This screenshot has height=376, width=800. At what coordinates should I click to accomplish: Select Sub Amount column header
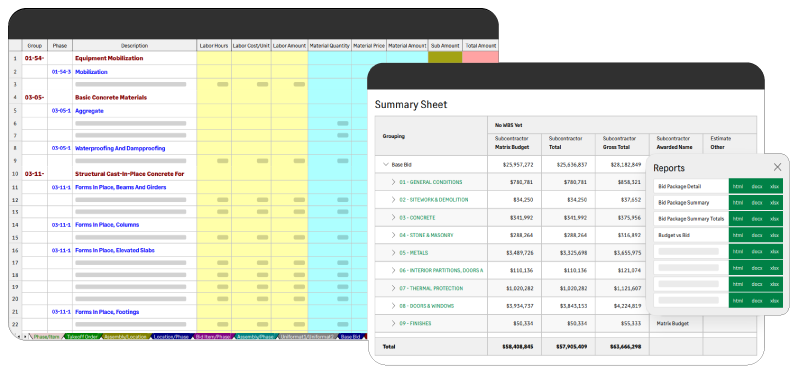tap(445, 45)
